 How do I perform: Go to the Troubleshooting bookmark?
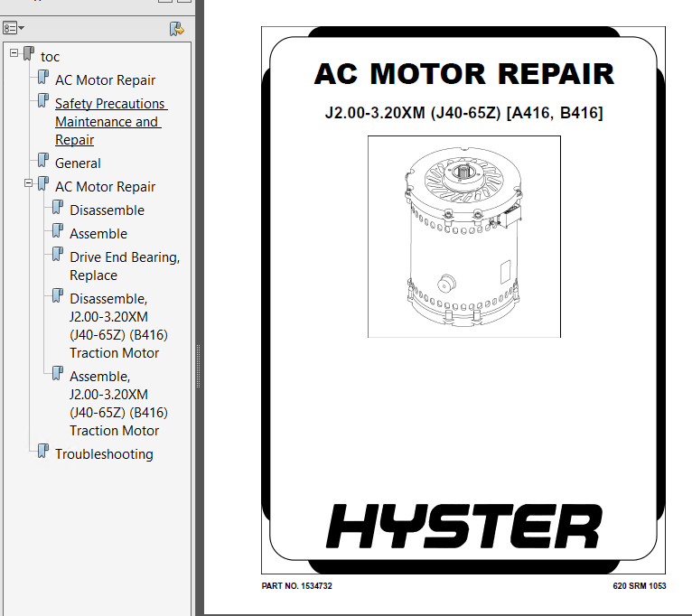104,454
